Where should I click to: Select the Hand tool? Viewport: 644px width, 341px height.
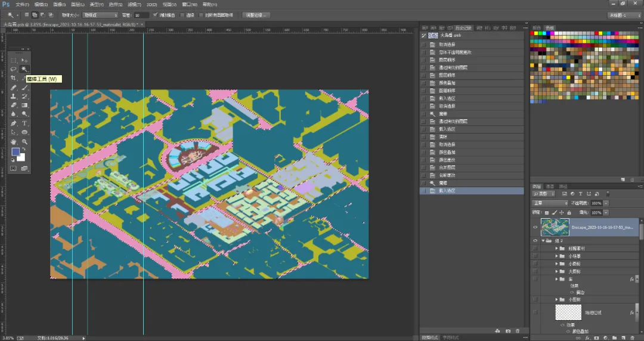(14, 141)
